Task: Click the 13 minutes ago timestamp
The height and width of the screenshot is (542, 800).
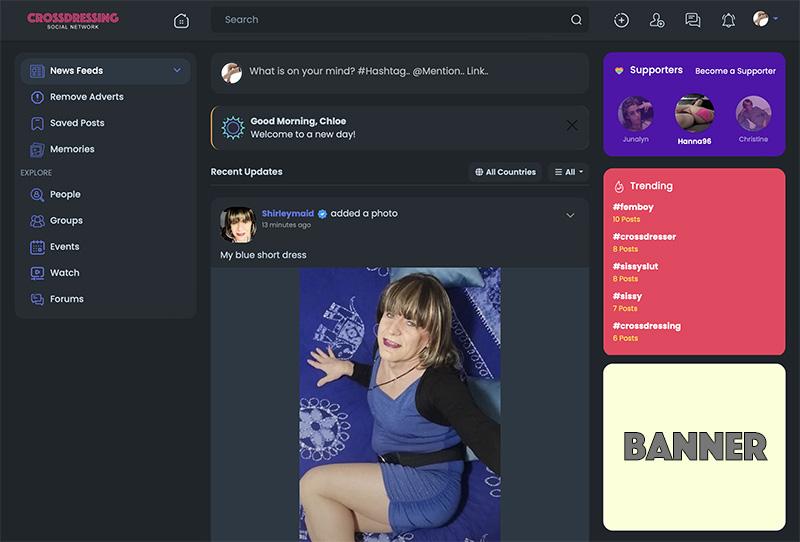Action: (286, 225)
